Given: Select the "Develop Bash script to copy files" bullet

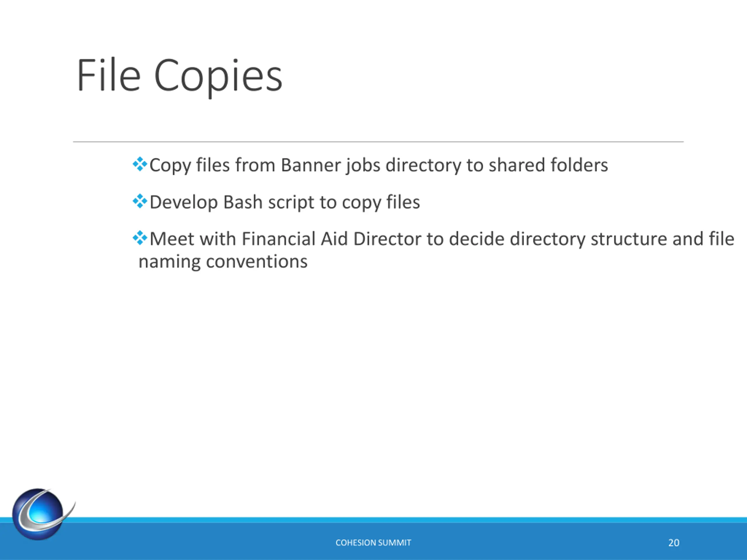Looking at the screenshot, I should (x=285, y=202).
